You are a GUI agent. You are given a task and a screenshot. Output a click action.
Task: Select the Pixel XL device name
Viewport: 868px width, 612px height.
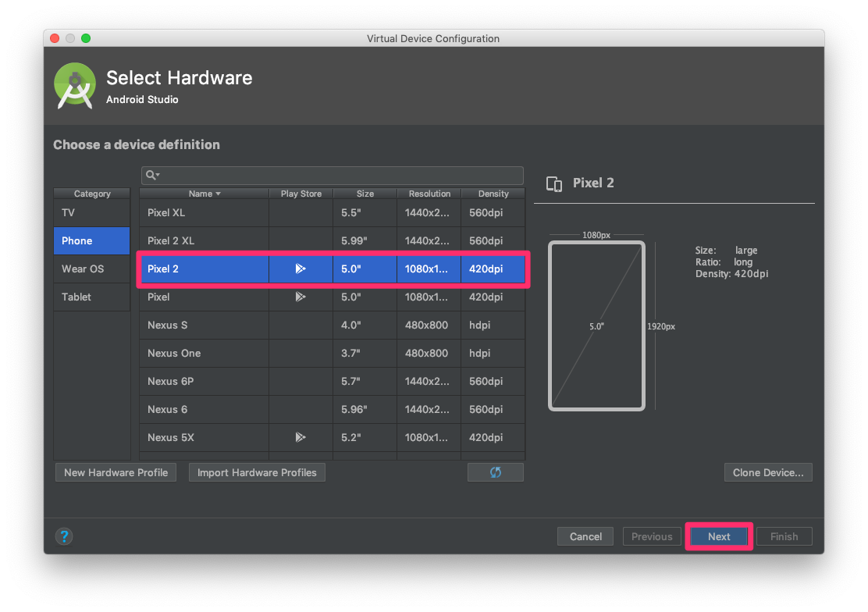tap(166, 212)
